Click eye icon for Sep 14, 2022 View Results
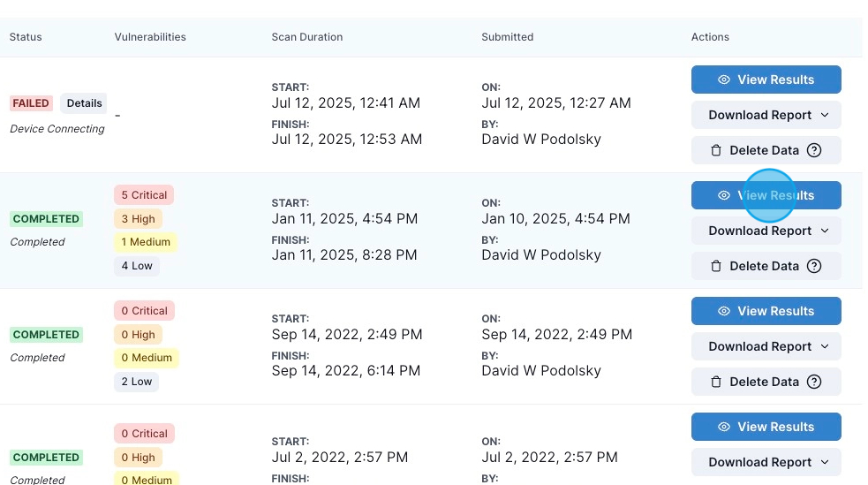This screenshot has width=868, height=485. click(723, 311)
